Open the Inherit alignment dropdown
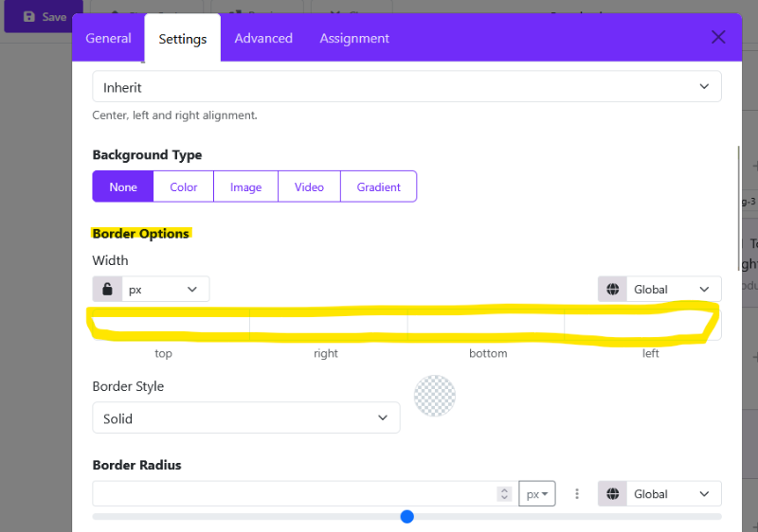The width and height of the screenshot is (758, 532). (x=406, y=87)
